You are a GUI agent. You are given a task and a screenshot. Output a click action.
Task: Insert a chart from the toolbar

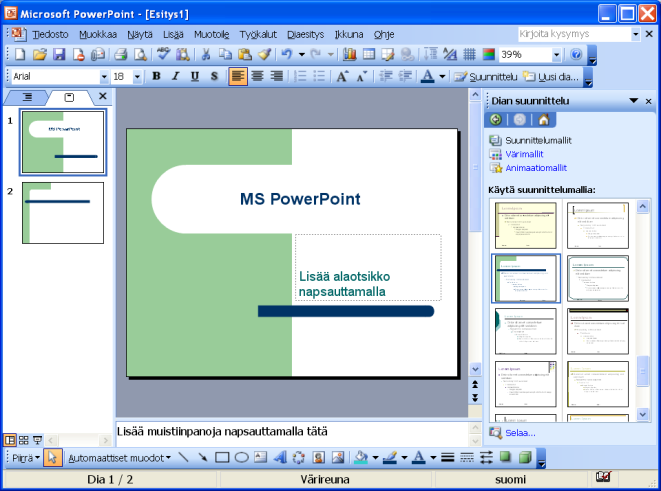coord(349,54)
